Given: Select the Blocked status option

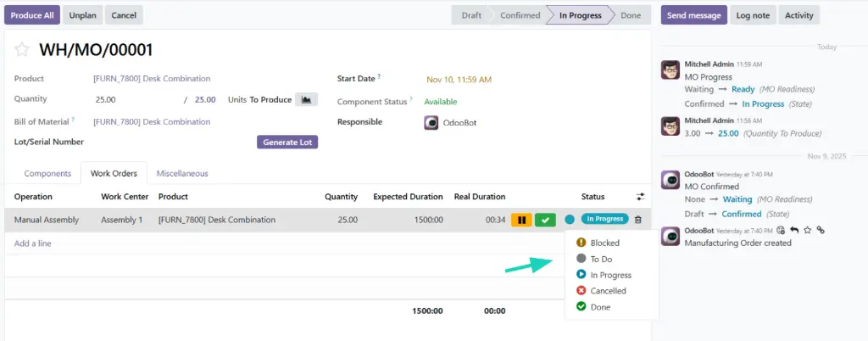Looking at the screenshot, I should [604, 243].
